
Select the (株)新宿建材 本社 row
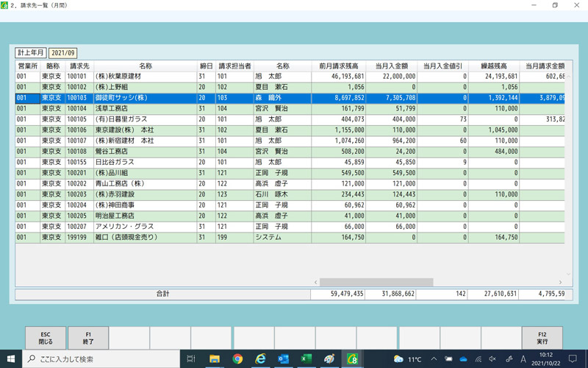pyautogui.click(x=290, y=141)
